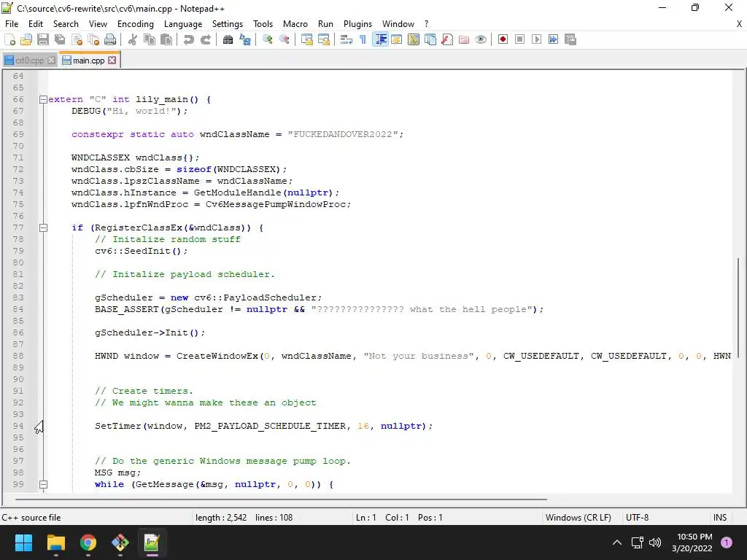Image resolution: width=747 pixels, height=560 pixels.
Task: Run macro multiple times toolbar icon
Action: click(x=553, y=39)
